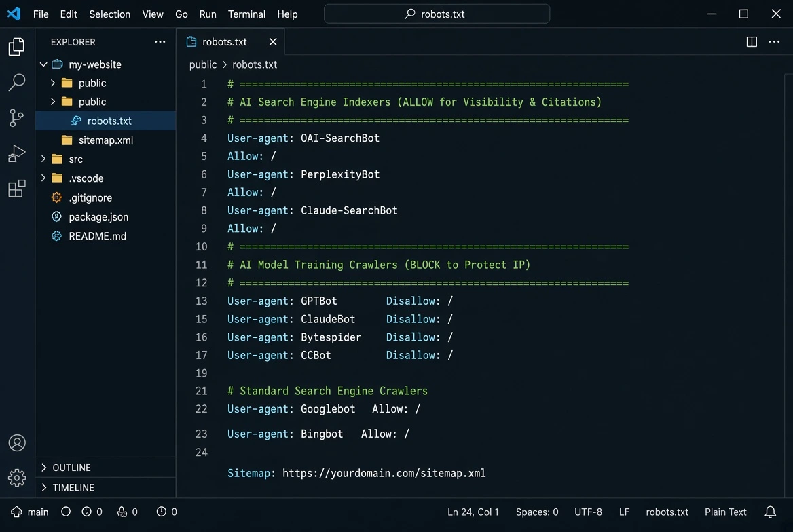Open package.json from the Explorer
Viewport: 793px width, 532px height.
click(98, 217)
